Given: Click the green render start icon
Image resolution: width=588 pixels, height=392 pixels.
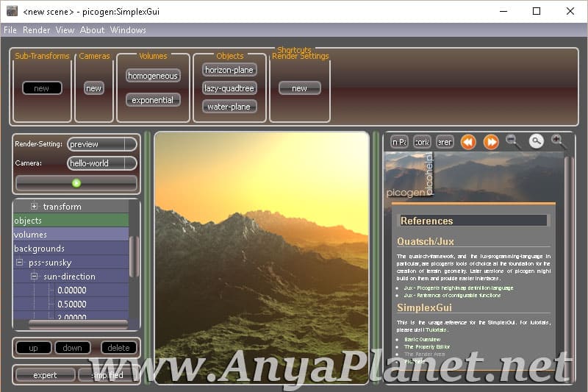Looking at the screenshot, I should point(76,183).
